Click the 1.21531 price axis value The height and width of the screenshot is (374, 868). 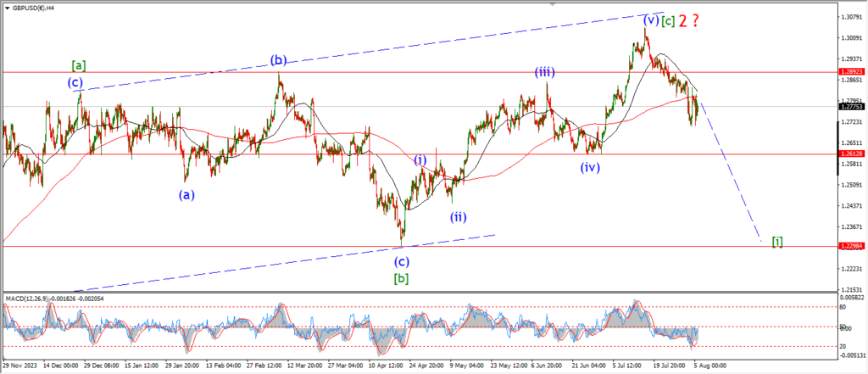[851, 289]
